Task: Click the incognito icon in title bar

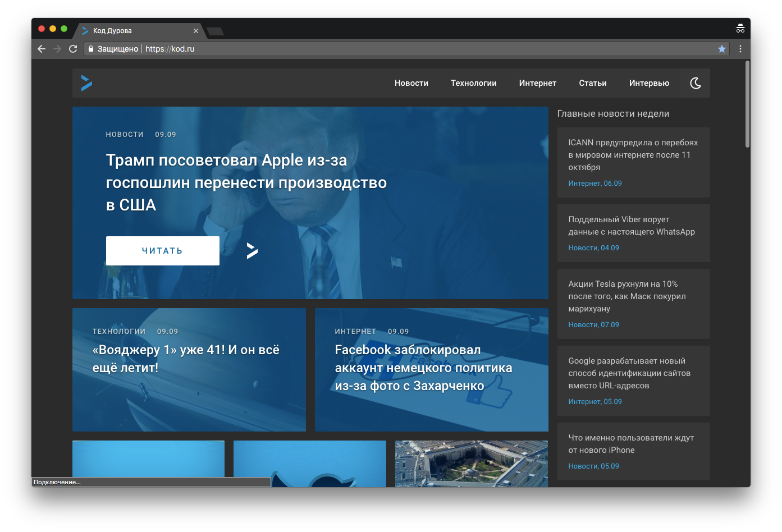Action: pos(740,28)
